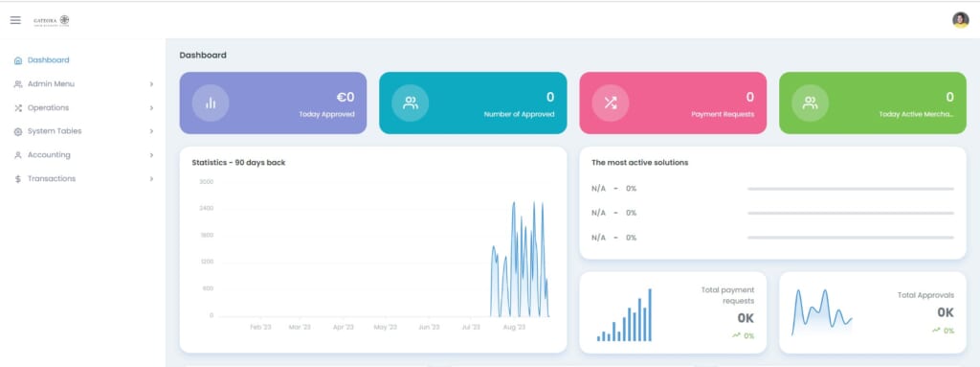Open the Accounting sidebar item

click(83, 155)
